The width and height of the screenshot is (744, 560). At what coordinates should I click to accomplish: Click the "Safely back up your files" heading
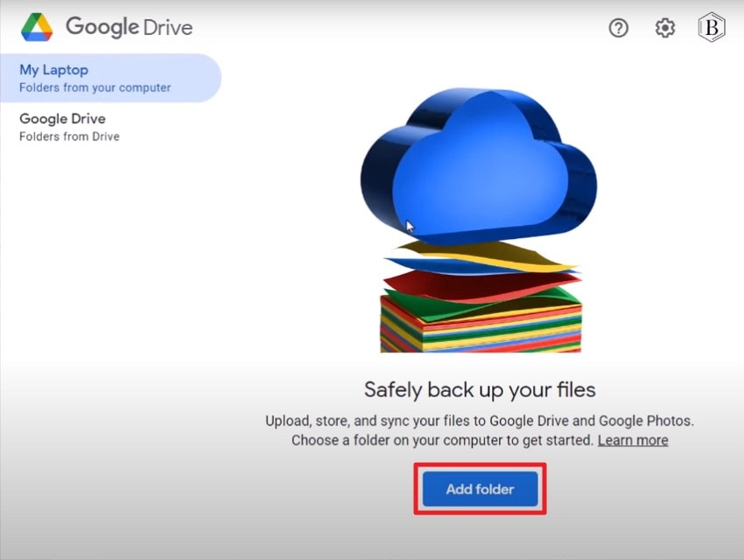480,389
